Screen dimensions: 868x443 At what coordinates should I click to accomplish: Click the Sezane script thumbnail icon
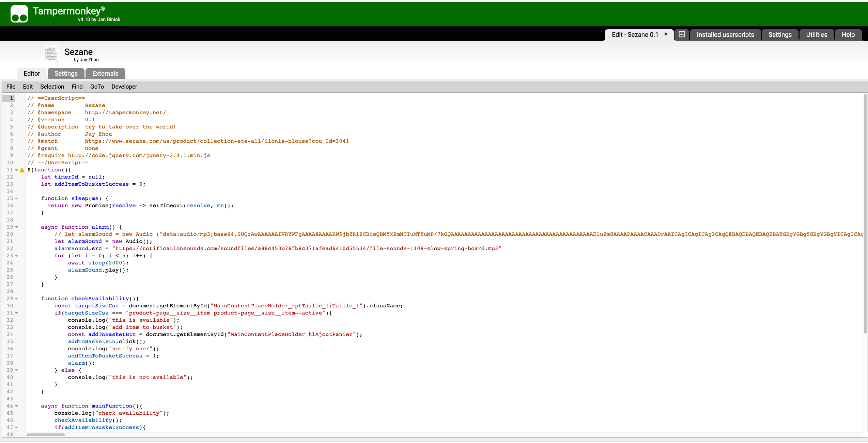click(x=51, y=54)
